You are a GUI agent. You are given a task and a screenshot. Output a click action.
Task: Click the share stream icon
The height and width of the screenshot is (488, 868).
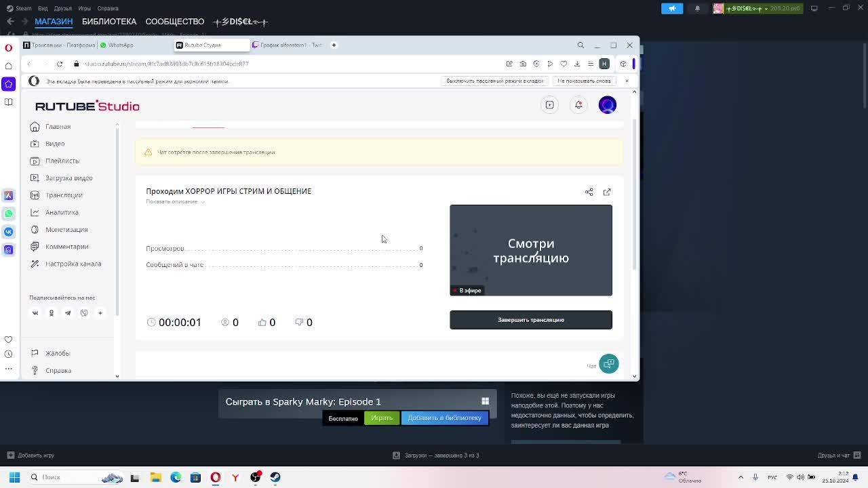(589, 192)
